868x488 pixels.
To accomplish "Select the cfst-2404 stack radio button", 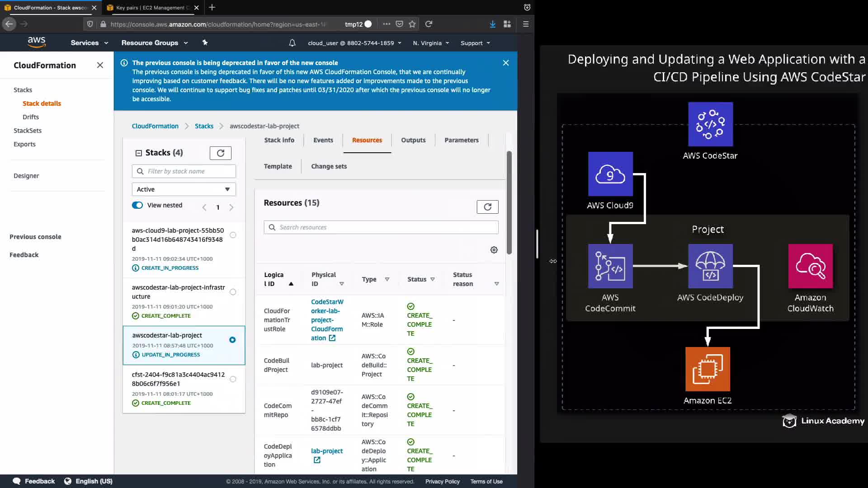I will [233, 379].
